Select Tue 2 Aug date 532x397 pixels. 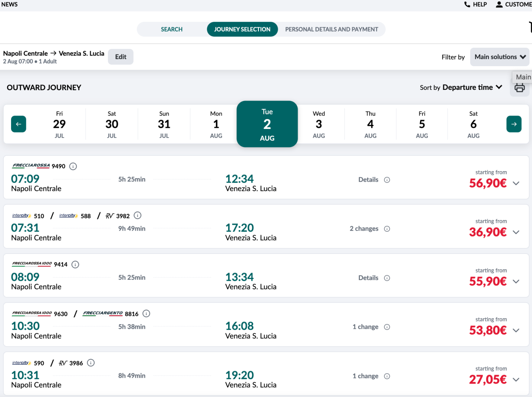[x=267, y=124]
